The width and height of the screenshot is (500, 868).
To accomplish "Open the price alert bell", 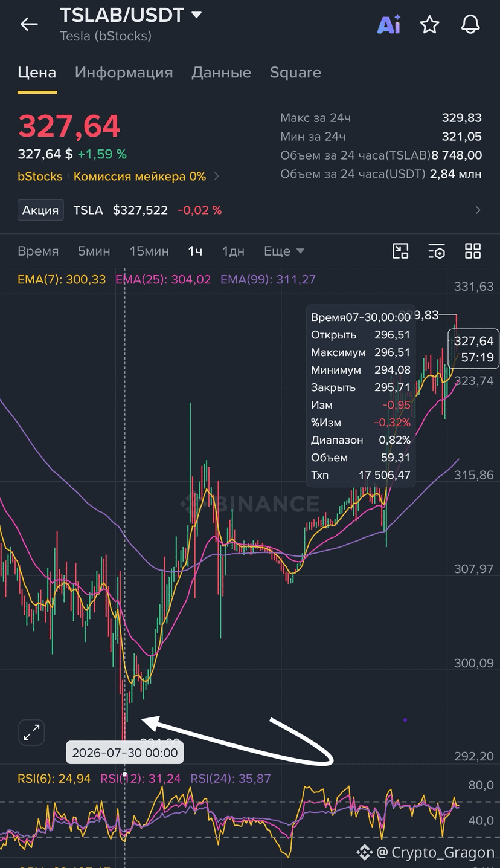I will tap(470, 24).
